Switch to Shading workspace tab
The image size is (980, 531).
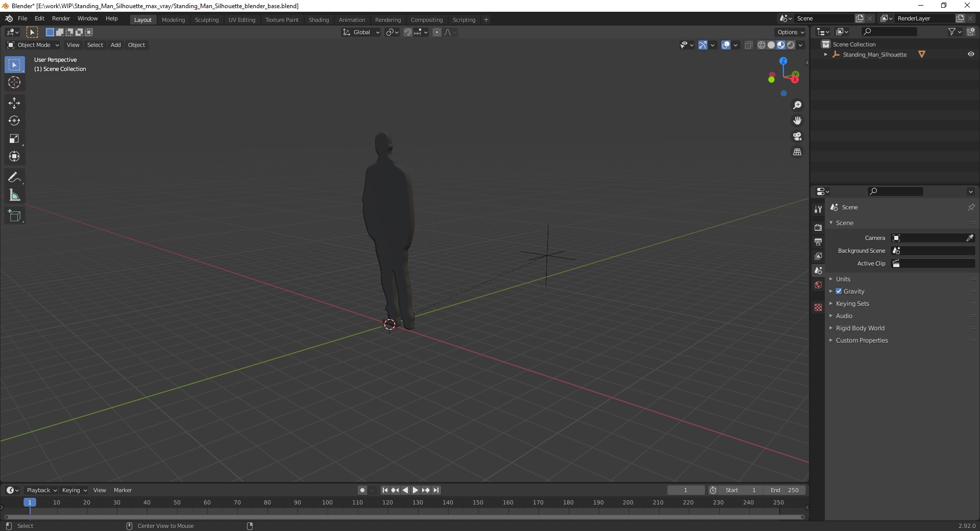(318, 20)
